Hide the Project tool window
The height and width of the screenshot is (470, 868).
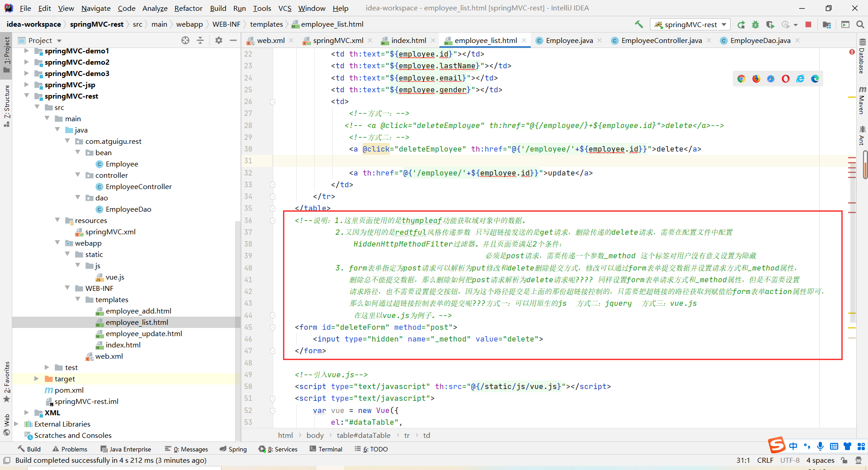point(233,40)
